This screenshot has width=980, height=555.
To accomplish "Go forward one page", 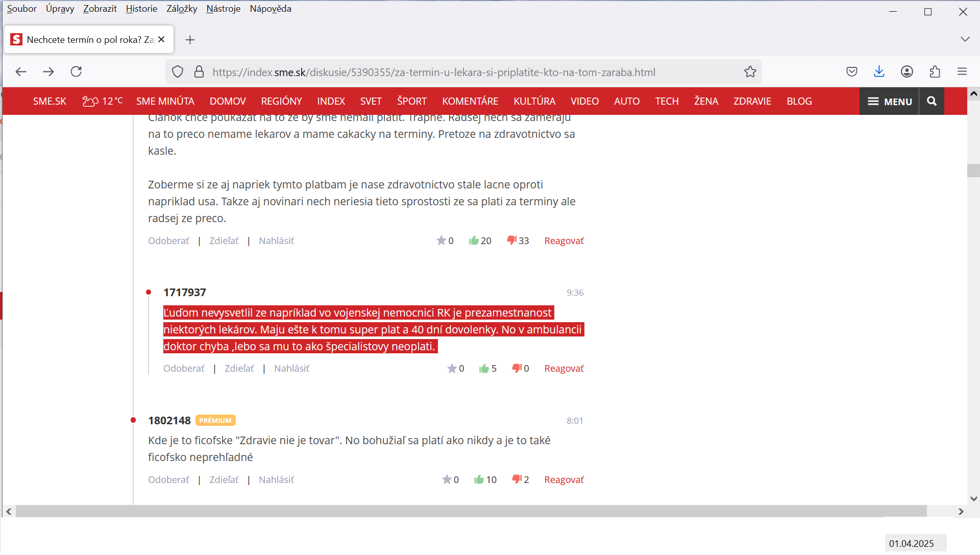I will click(48, 72).
